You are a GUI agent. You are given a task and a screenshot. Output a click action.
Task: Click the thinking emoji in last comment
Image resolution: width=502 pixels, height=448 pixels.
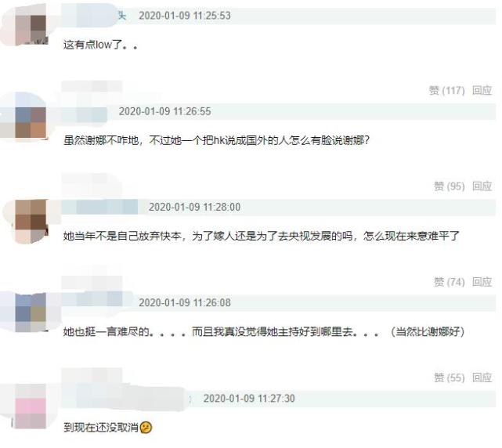[146, 427]
